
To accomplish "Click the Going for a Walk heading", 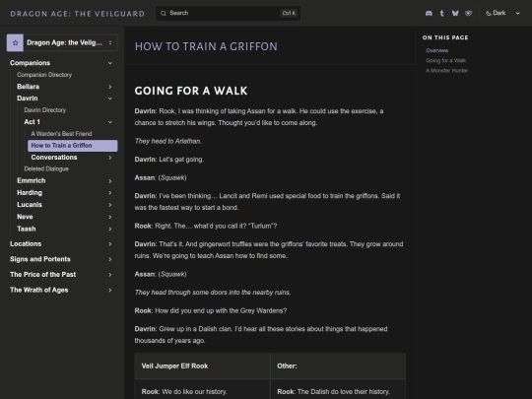I will (191, 91).
